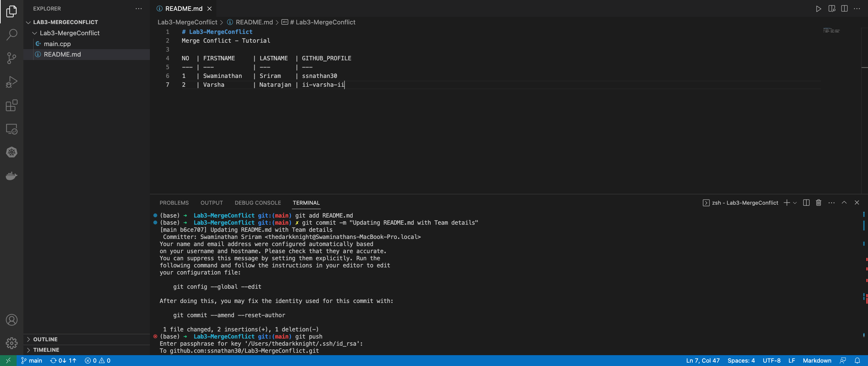Click 'ssnathan30' in the editor table
Image resolution: width=868 pixels, height=366 pixels.
click(x=319, y=76)
